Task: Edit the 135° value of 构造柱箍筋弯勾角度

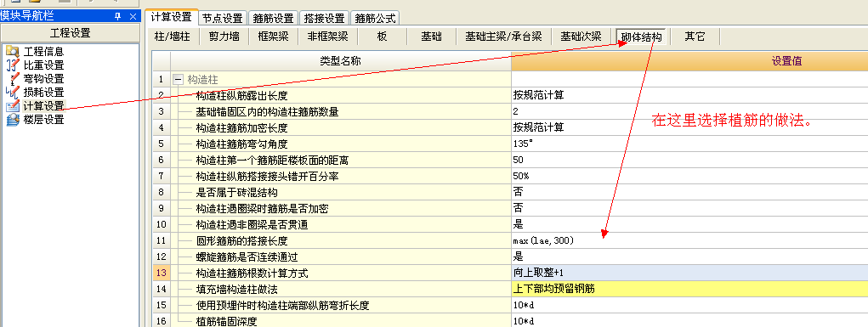Action: pyautogui.click(x=689, y=144)
